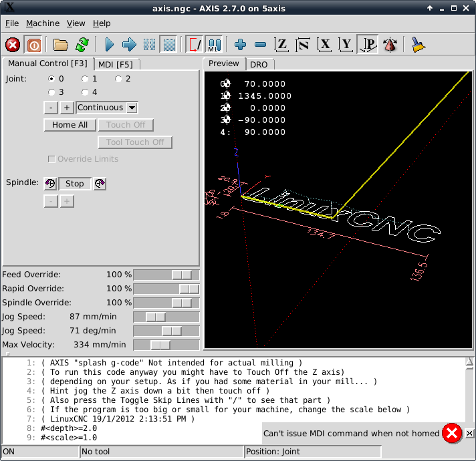Open the Machine menu

click(x=43, y=23)
